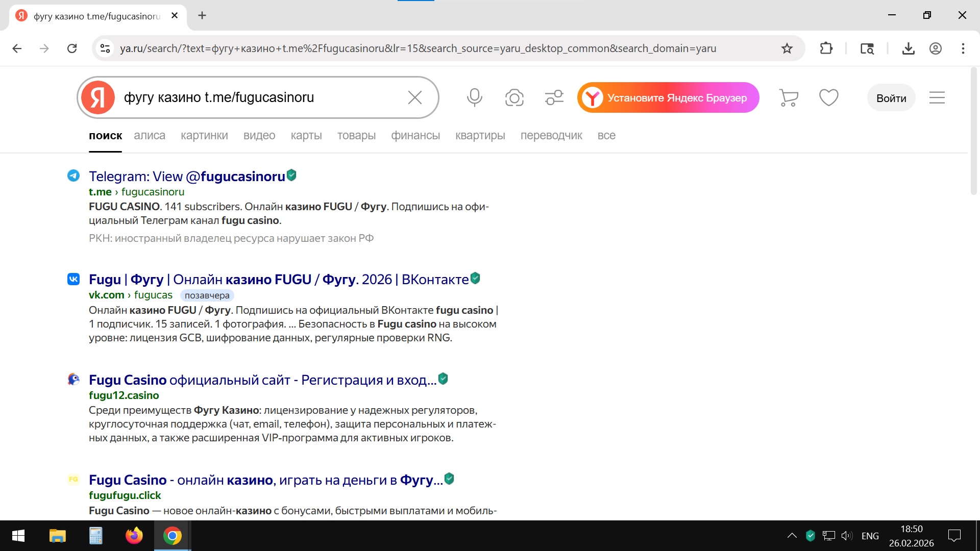
Task: Open Chrome downloads icon
Action: click(x=908, y=48)
